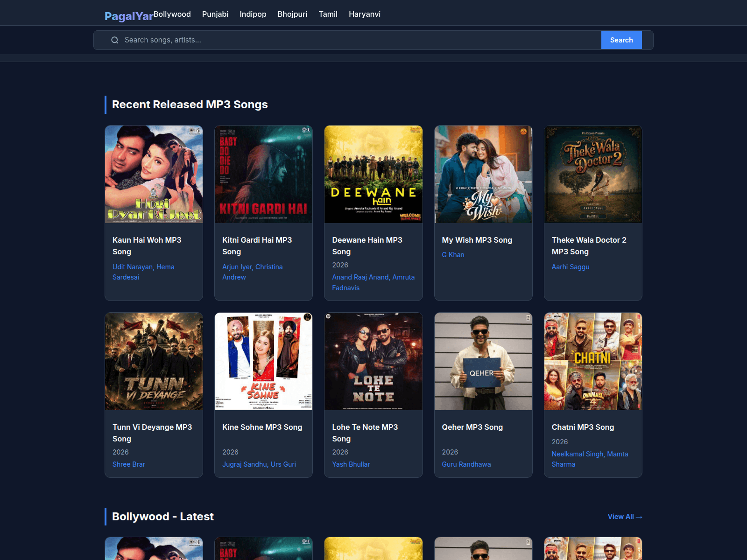Click the blue Search button
Image resolution: width=747 pixels, height=560 pixels.
(x=621, y=40)
